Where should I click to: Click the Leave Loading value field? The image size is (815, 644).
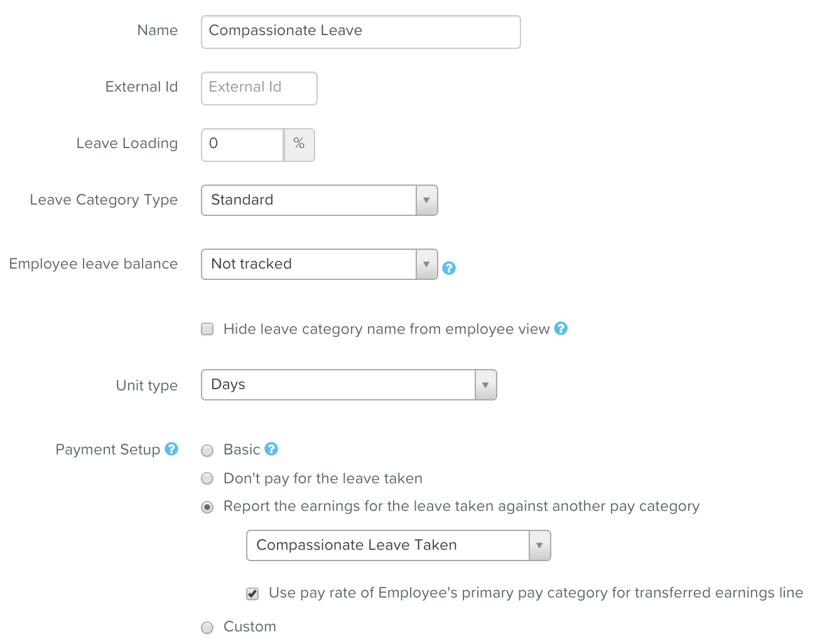[x=242, y=145]
